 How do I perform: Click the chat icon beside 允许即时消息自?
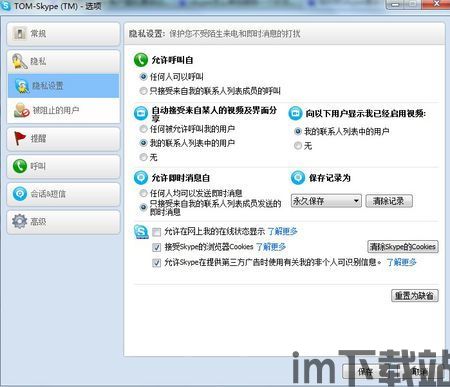click(141, 178)
